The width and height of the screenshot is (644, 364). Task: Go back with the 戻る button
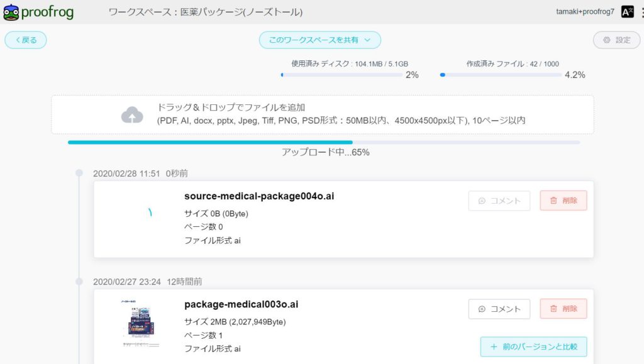click(x=26, y=40)
